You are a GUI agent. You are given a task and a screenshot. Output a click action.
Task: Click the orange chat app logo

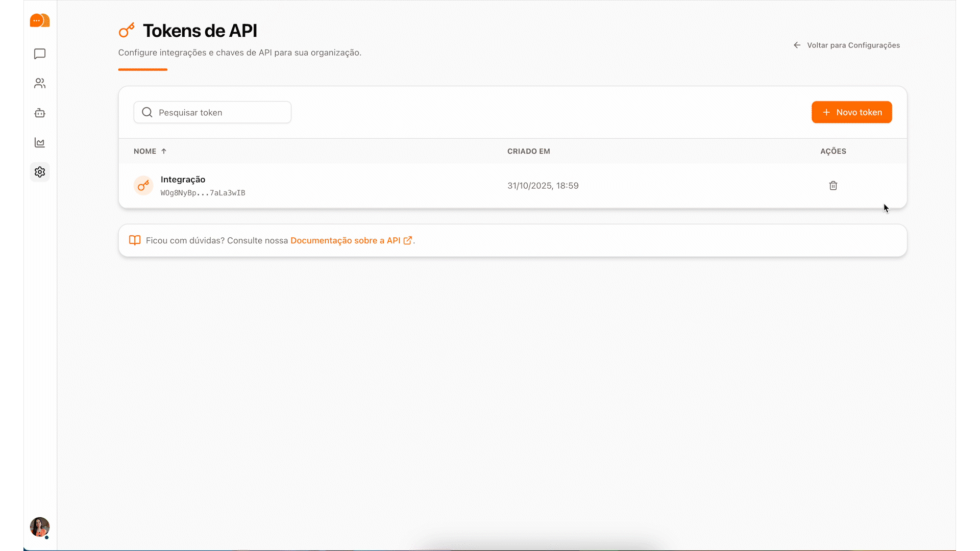point(40,20)
